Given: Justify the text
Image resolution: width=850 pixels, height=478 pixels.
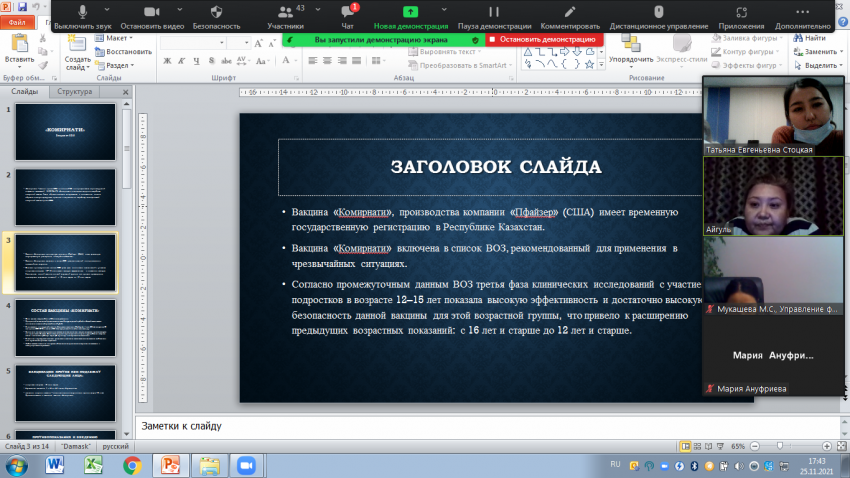Looking at the screenshot, I should (x=356, y=61).
